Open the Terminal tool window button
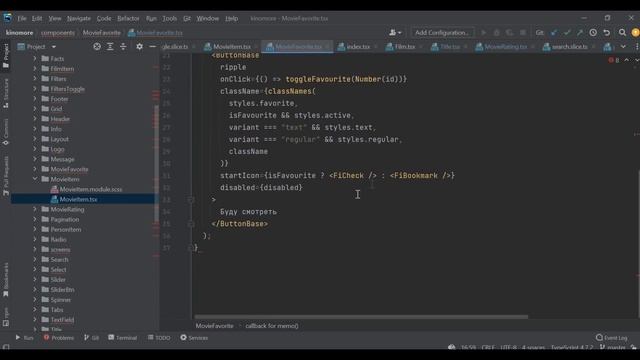Viewport: 640px width, 360px height. [122, 338]
